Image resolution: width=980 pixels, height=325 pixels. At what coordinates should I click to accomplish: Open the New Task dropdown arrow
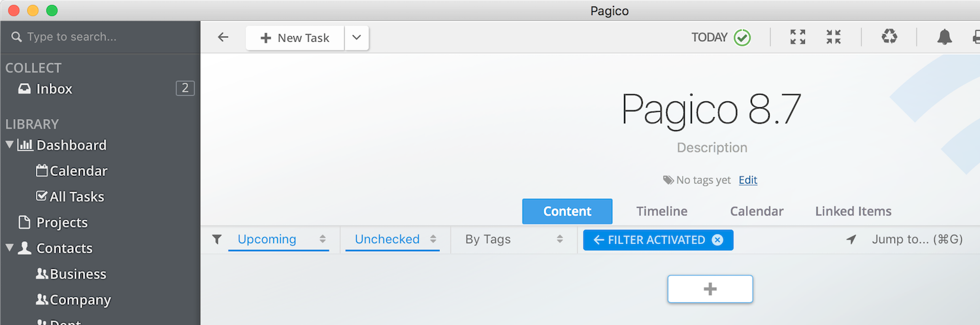coord(357,38)
